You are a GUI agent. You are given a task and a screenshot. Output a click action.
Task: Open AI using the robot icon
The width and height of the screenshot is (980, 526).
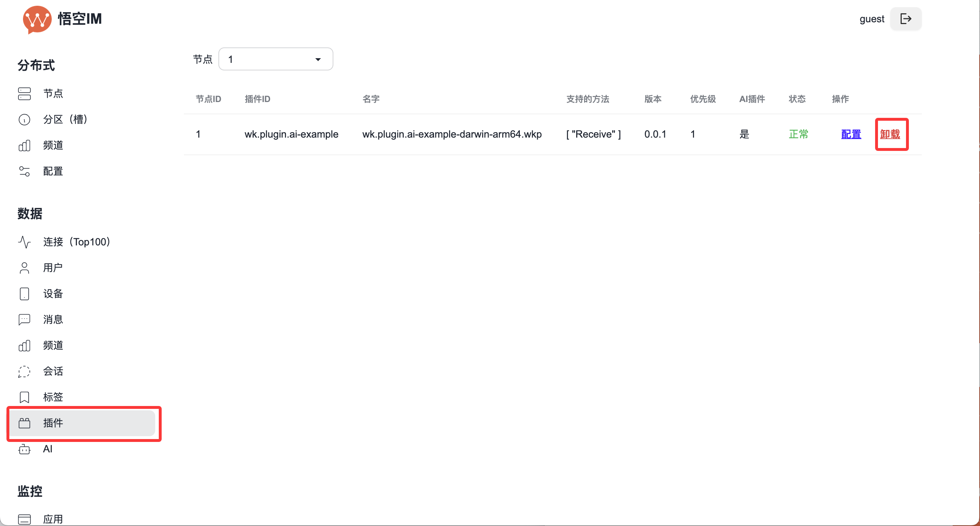point(24,449)
